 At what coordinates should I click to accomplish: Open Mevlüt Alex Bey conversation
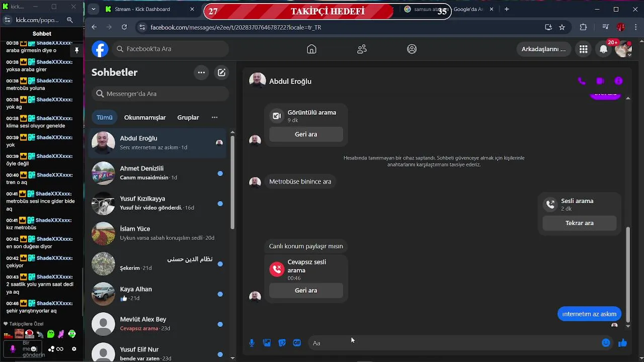pos(157,324)
